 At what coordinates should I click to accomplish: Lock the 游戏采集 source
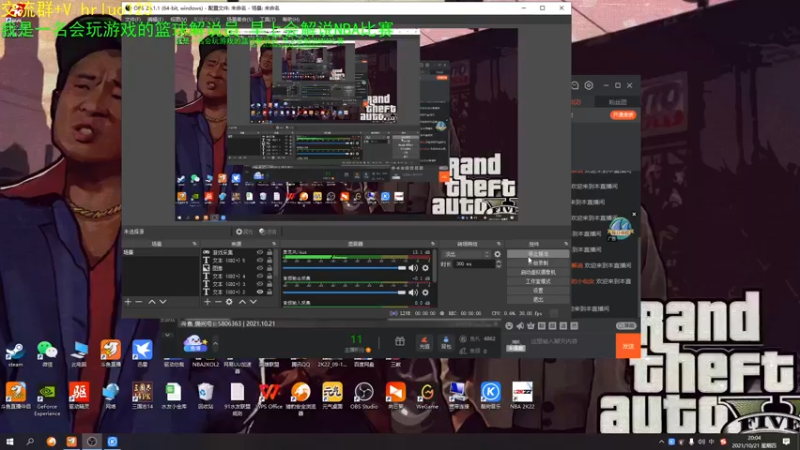coord(269,253)
